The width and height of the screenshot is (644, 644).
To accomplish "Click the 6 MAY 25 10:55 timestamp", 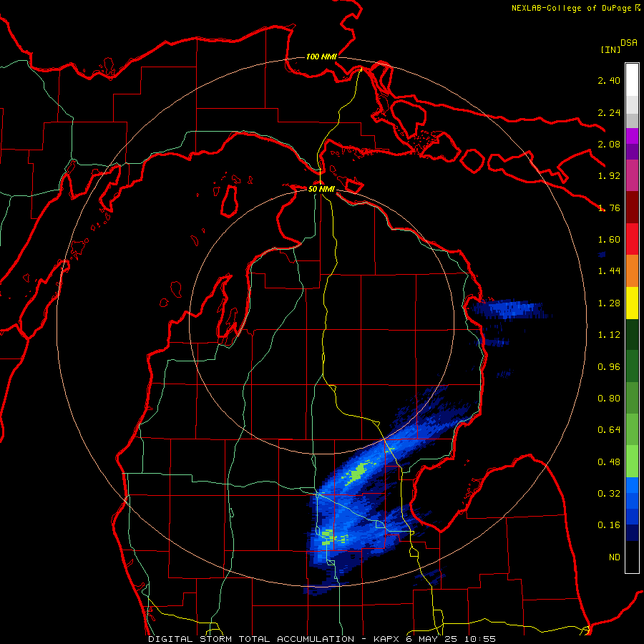I will (x=451, y=639).
